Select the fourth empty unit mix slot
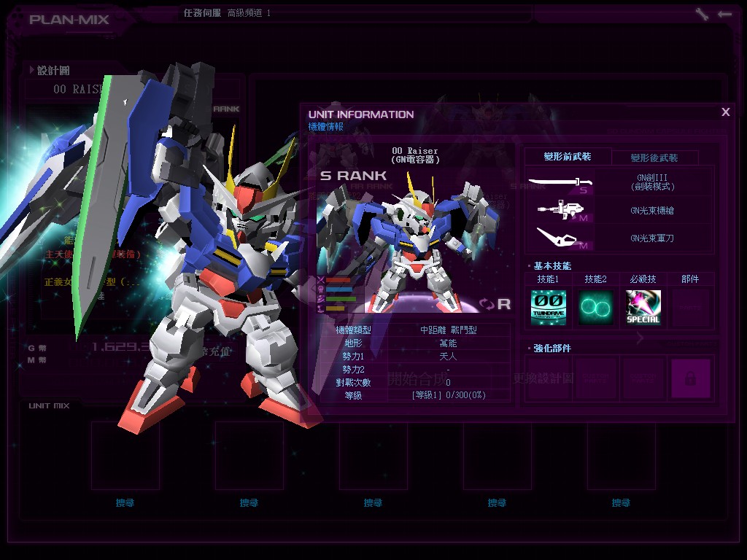The image size is (747, 560). [x=498, y=456]
